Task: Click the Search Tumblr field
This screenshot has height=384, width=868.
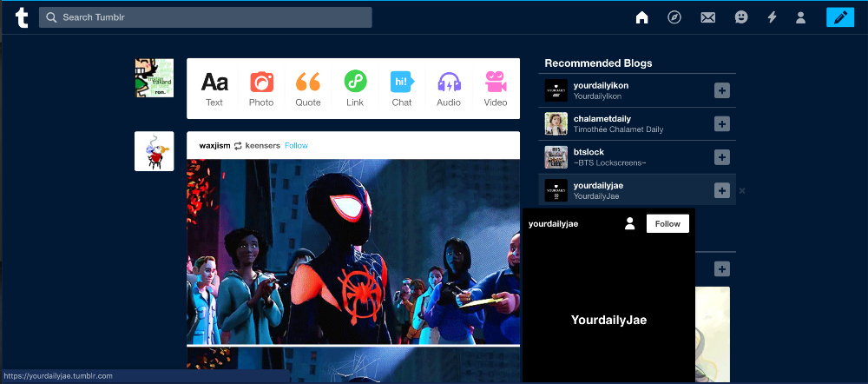Action: [206, 17]
